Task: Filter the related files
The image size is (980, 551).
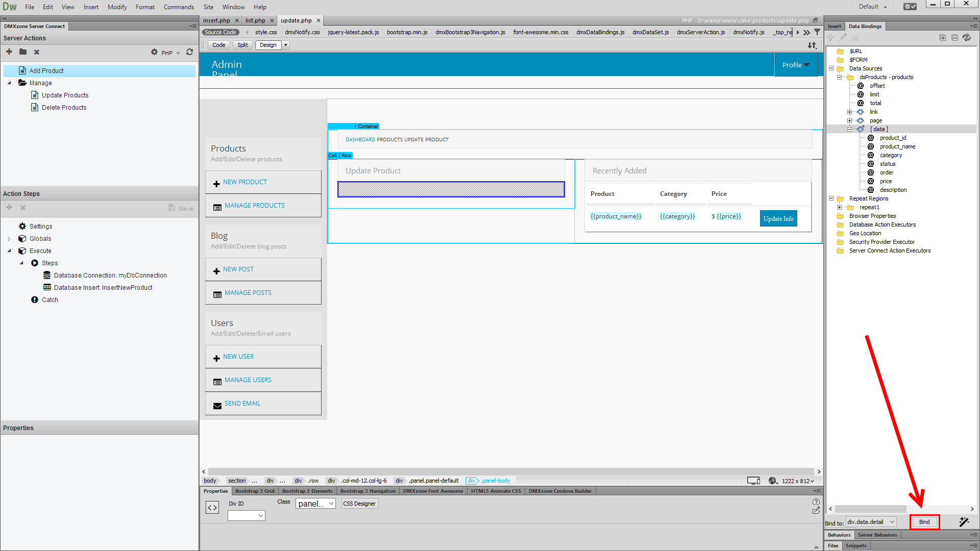Action: click(817, 32)
